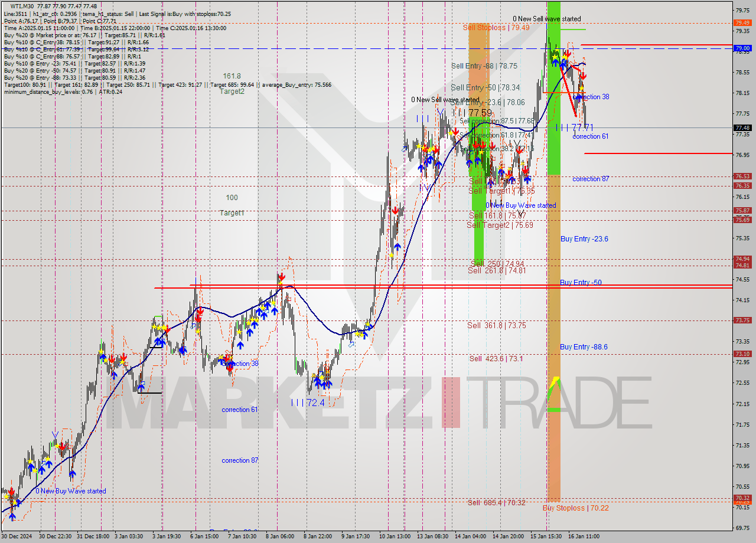Select the green 'Target1' label
Viewport: 756px width, 543px height.
tap(232, 213)
